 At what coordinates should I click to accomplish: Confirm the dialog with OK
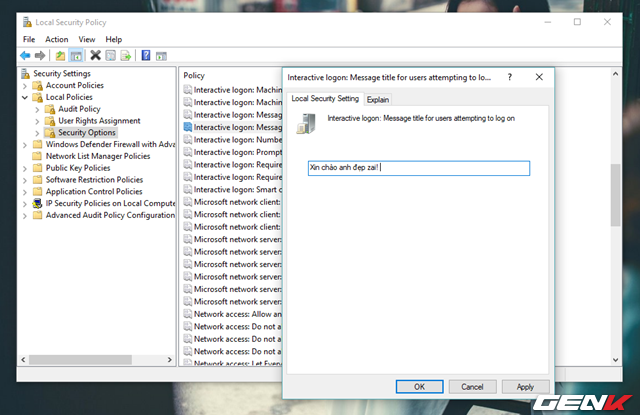click(x=420, y=386)
